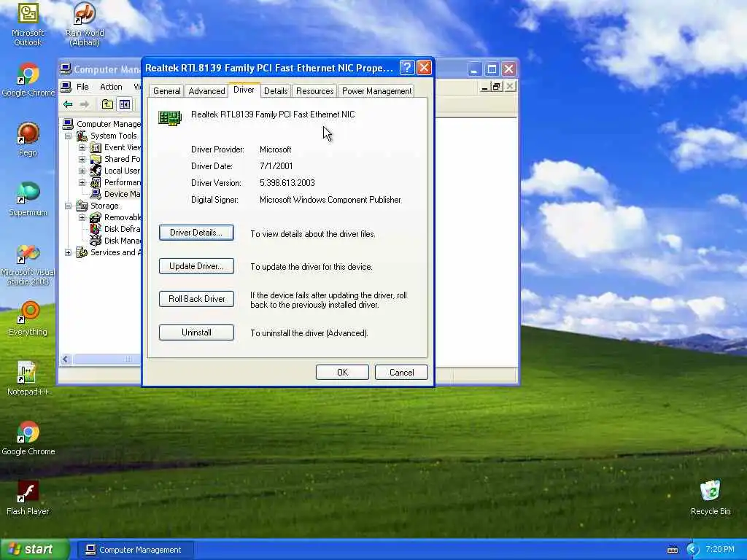Open Microsoft Outlook desktop icon

(28, 24)
